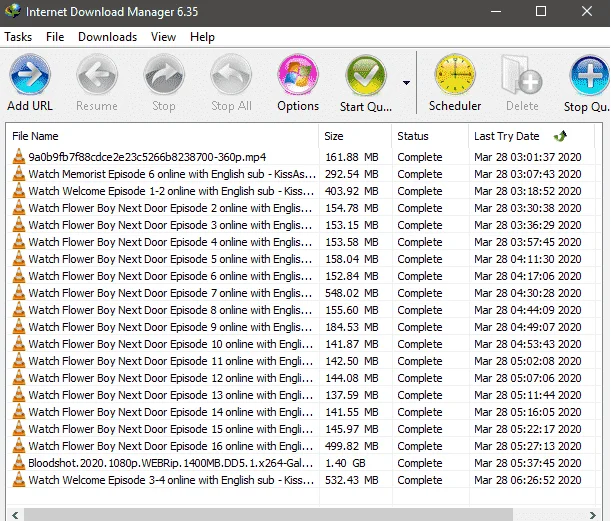Select Flower Boy Next Door Episode 12 download
The height and width of the screenshot is (521, 611).
[171, 378]
